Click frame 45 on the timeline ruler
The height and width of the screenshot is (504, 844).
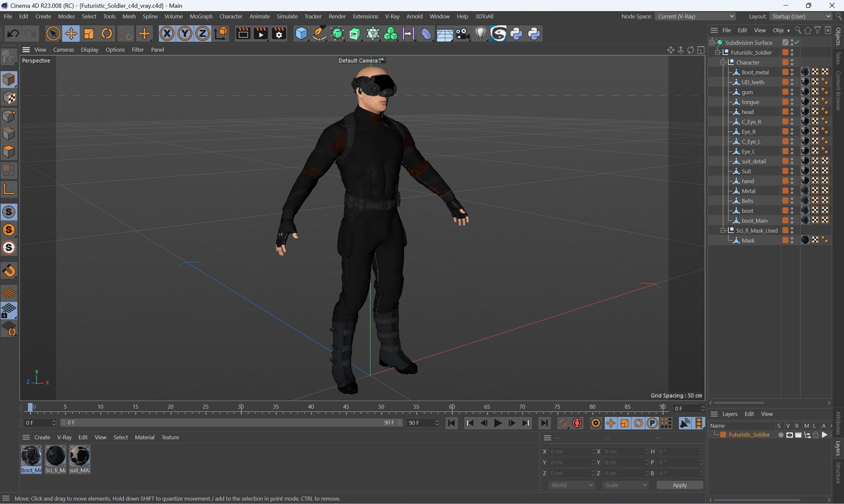click(x=346, y=407)
